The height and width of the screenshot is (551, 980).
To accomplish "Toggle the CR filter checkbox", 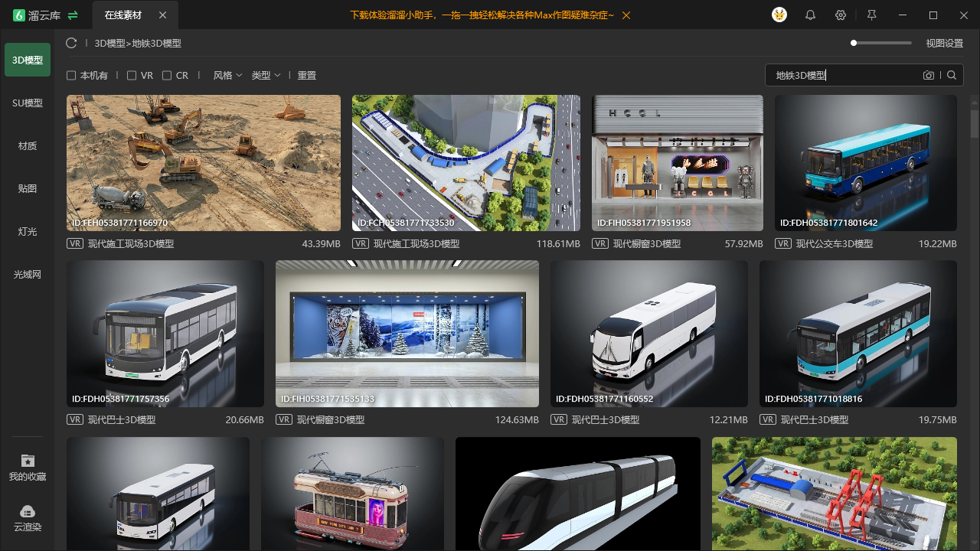I will tap(167, 76).
